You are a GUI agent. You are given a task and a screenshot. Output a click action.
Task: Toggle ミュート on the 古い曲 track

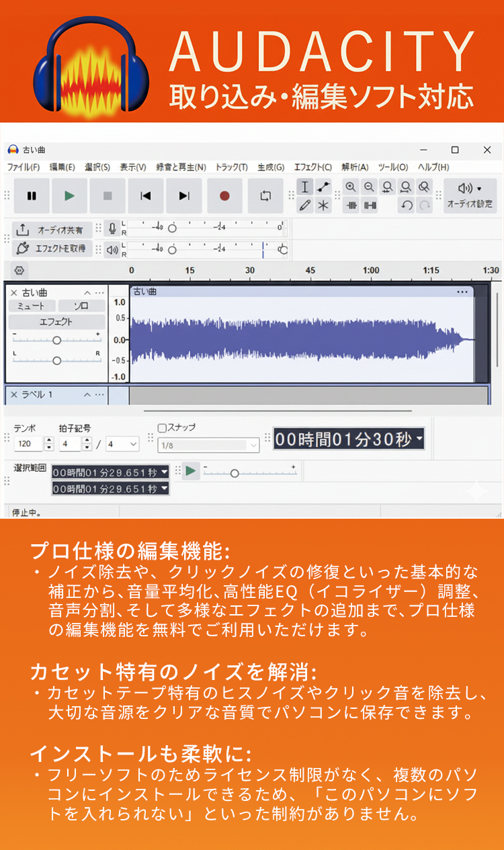click(30, 306)
